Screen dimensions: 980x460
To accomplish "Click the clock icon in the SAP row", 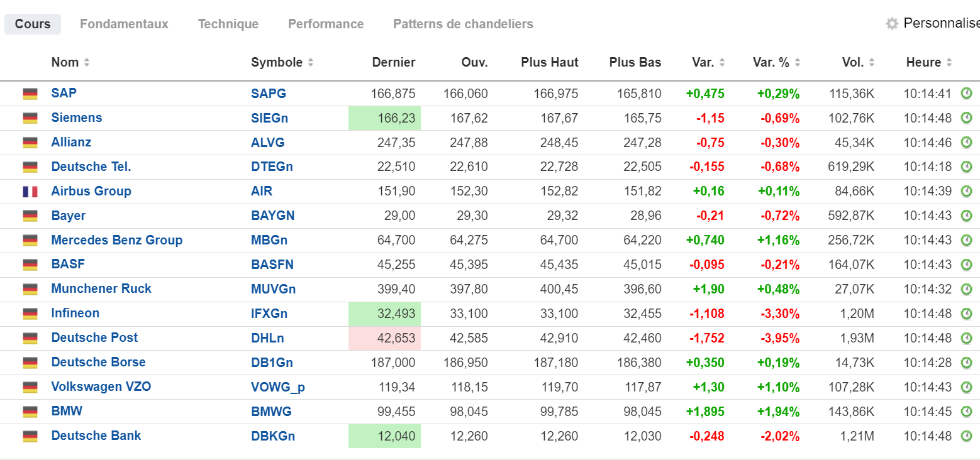I will (x=966, y=94).
